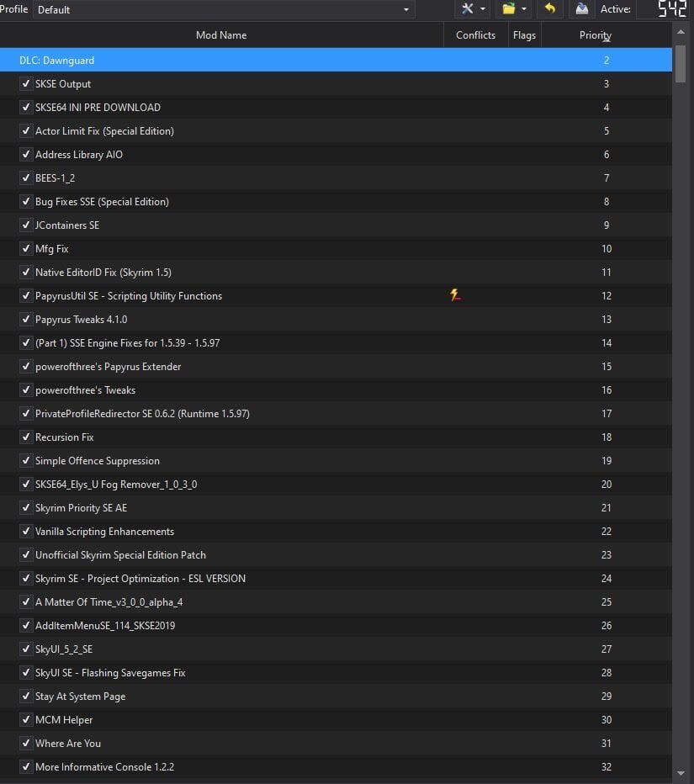Uncheck Address Library AIO
This screenshot has width=694, height=784.
pyautogui.click(x=26, y=154)
